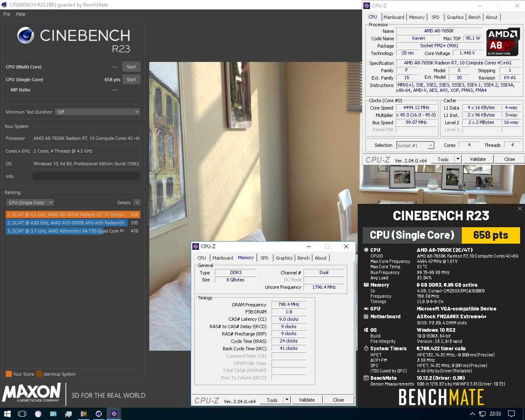Screen dimensions: 525x420
Task: Switch to Memory tab in top CPU-Z window
Action: point(417,17)
